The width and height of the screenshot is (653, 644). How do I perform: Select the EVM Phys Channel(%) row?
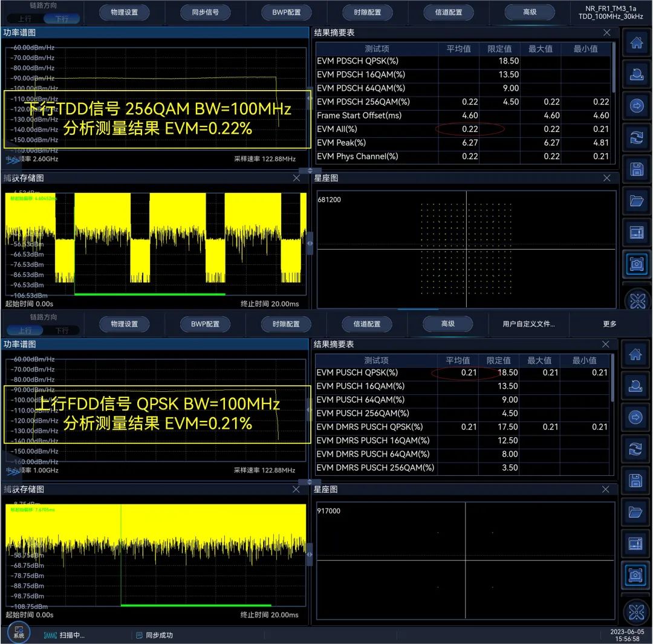pyautogui.click(x=463, y=156)
